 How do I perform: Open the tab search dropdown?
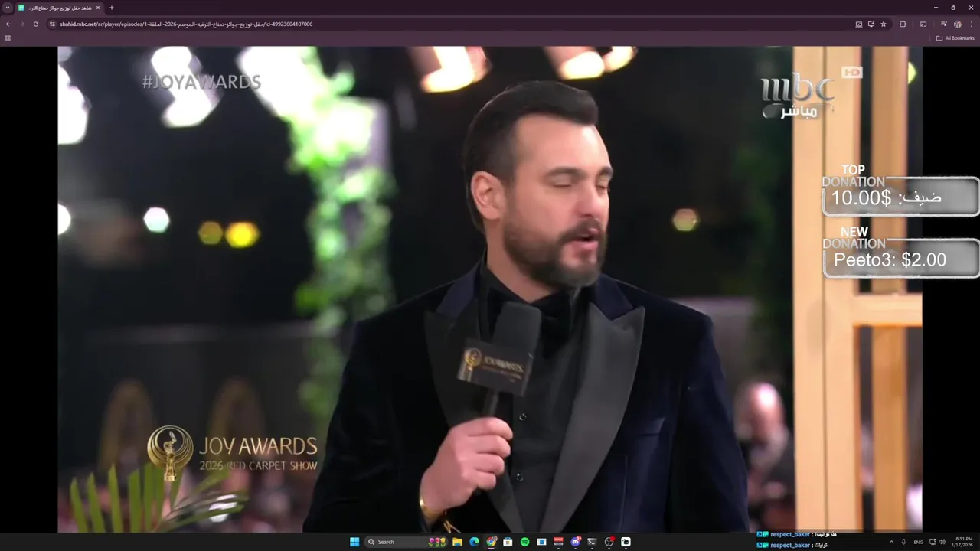point(8,8)
